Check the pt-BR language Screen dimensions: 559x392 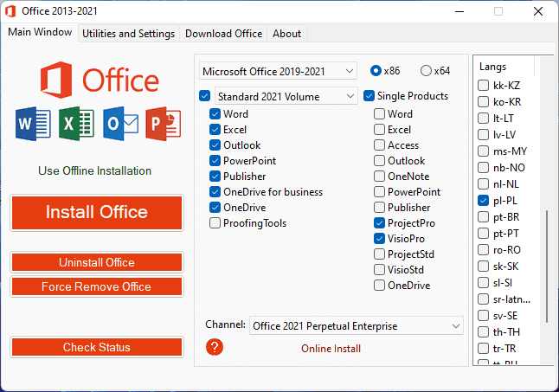483,216
